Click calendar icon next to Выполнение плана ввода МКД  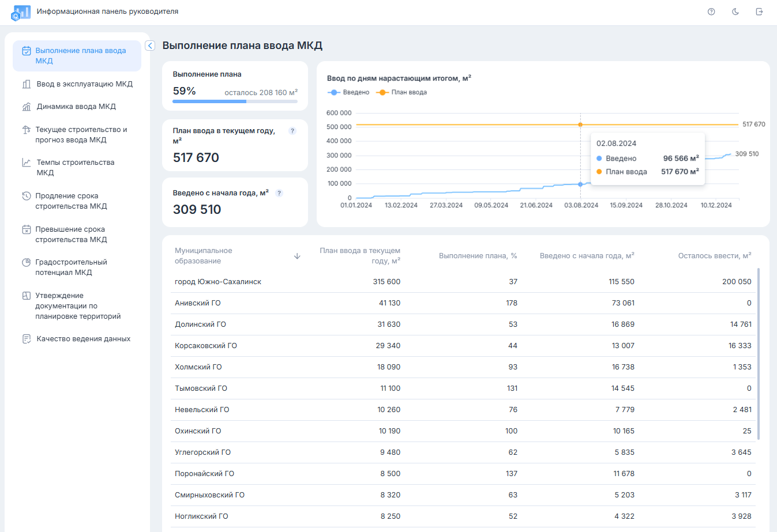click(x=27, y=51)
